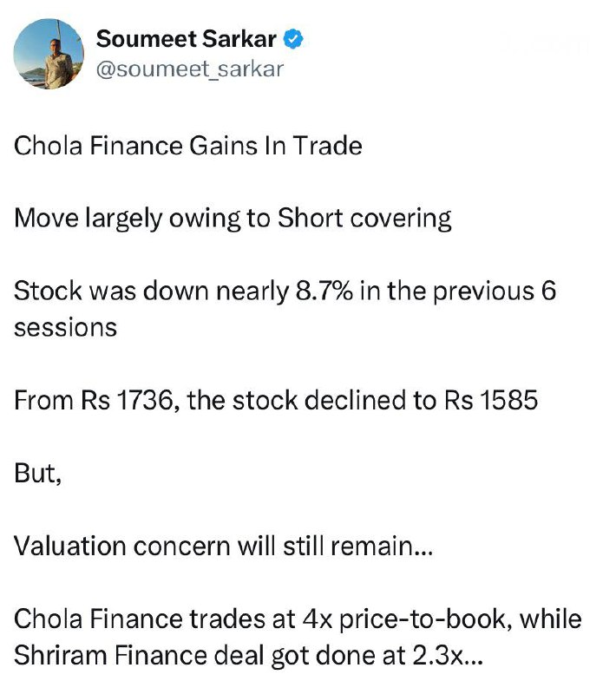Click the "8.7%" figure in the tweet

(318, 290)
